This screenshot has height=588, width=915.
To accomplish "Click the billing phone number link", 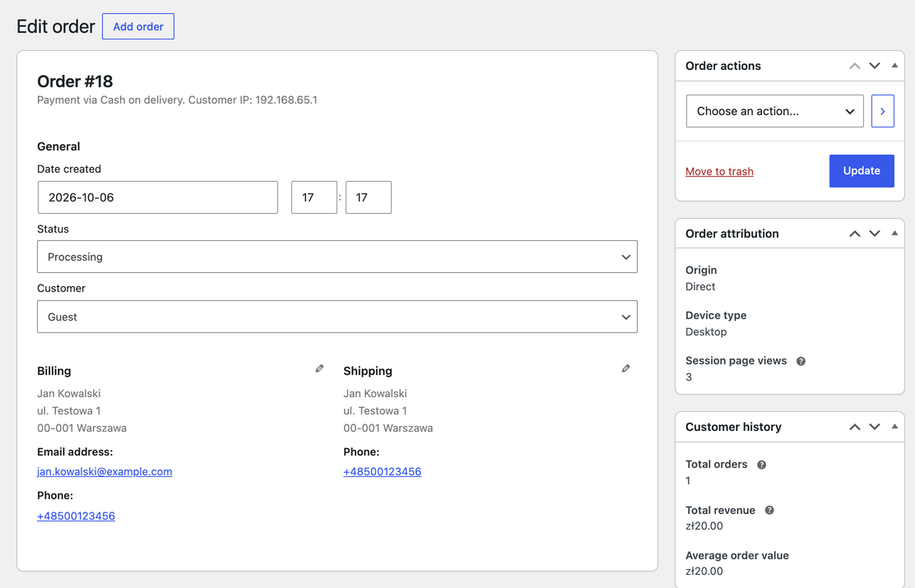I will (76, 516).
